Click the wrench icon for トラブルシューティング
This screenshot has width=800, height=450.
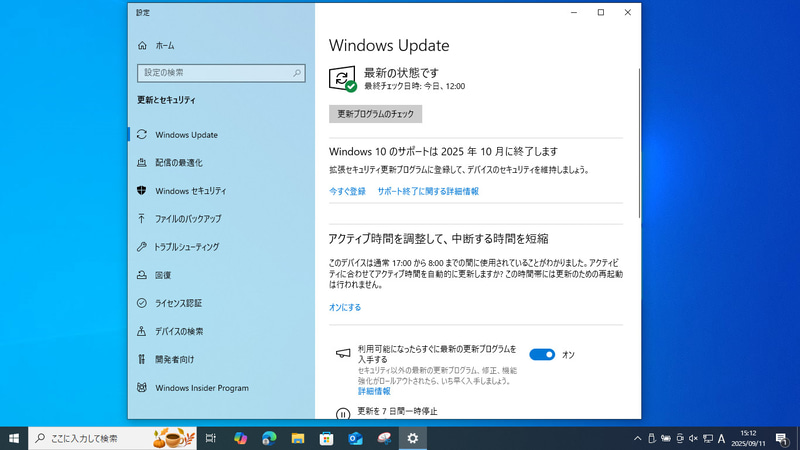pyautogui.click(x=142, y=247)
